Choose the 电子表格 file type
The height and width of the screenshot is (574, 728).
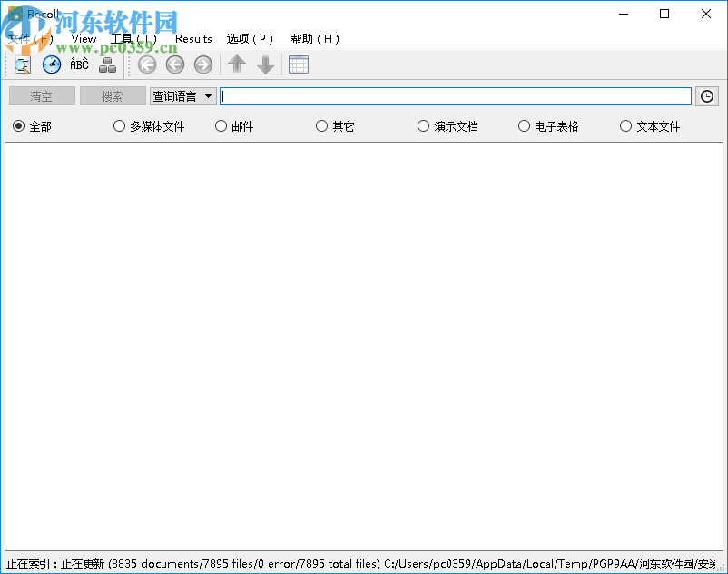click(524, 126)
